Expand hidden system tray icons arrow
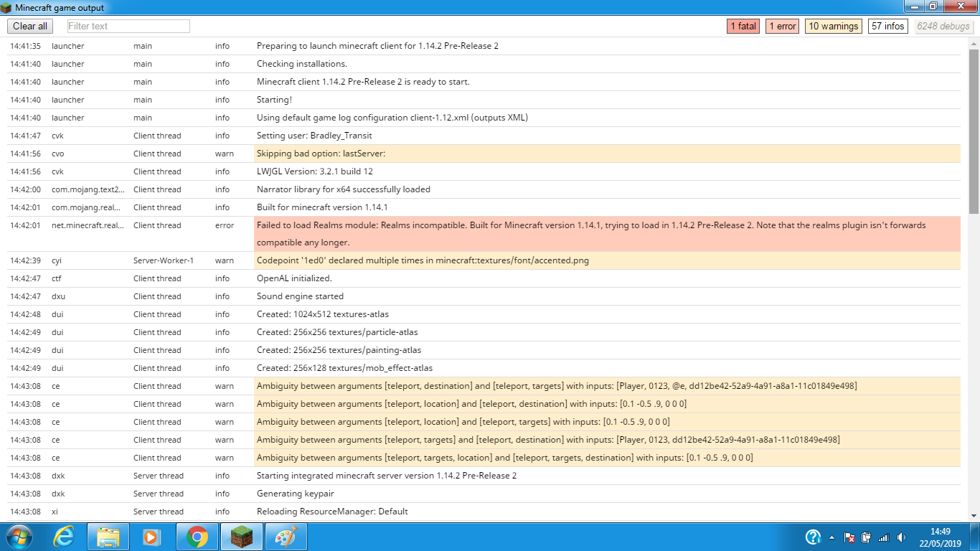 [x=831, y=537]
